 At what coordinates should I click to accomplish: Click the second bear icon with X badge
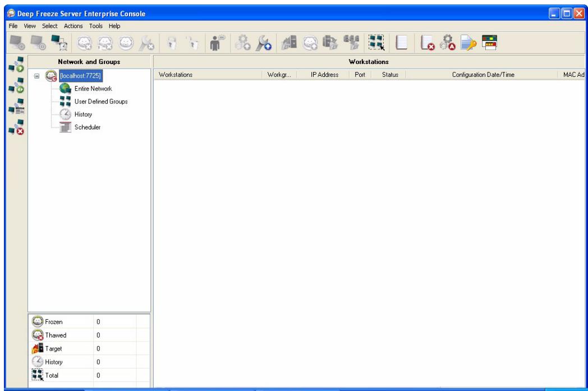(105, 43)
